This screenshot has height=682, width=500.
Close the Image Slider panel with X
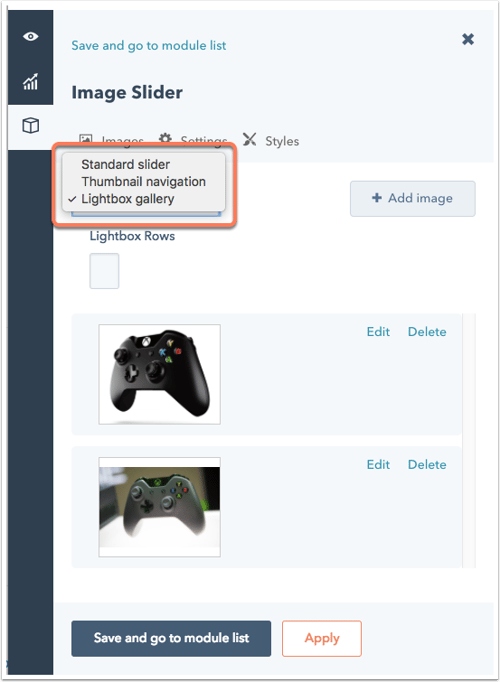tap(468, 39)
